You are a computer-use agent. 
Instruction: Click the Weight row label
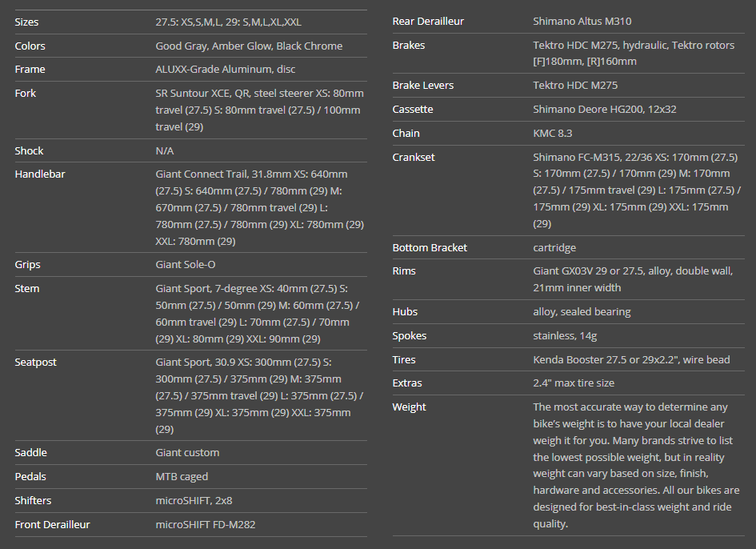[409, 407]
